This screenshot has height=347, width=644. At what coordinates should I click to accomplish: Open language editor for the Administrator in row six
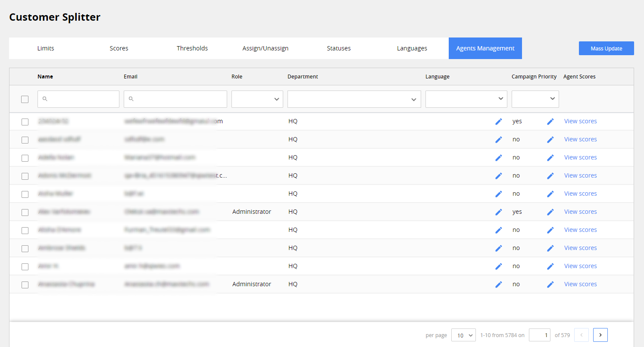click(499, 212)
